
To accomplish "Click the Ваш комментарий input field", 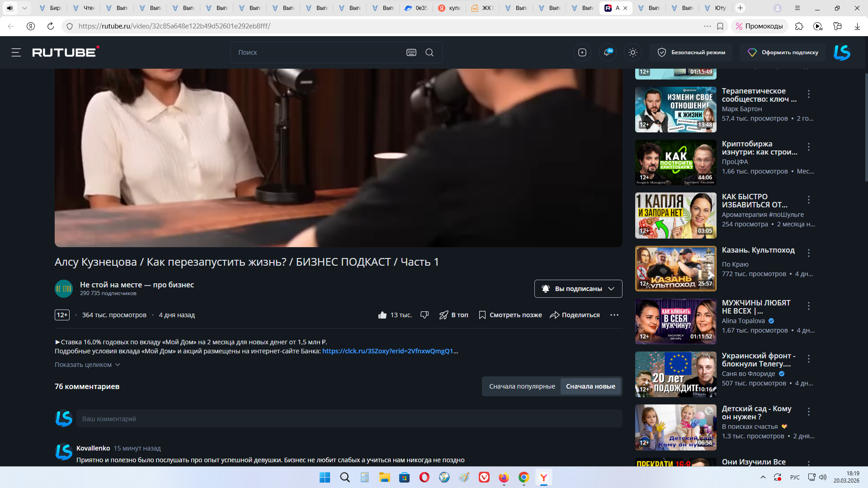I will pyautogui.click(x=349, y=419).
